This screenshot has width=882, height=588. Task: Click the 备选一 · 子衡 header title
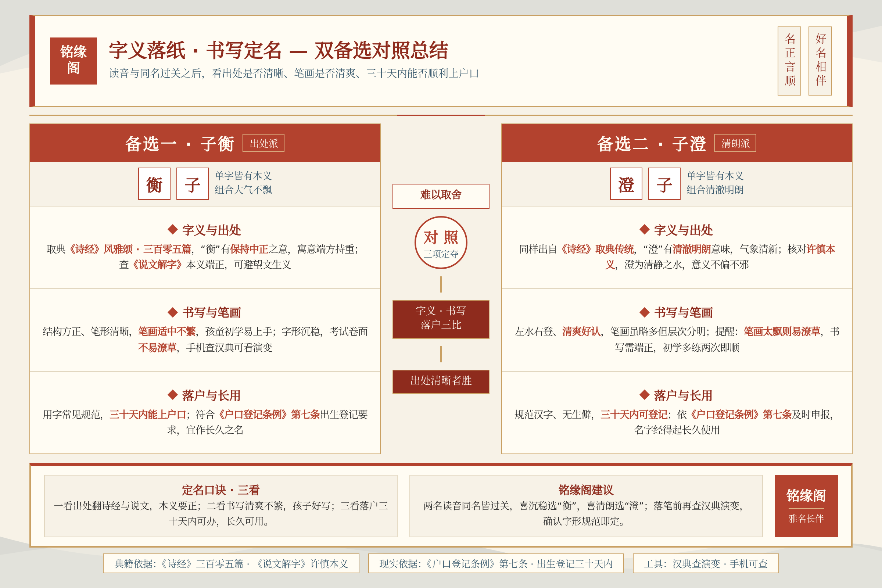click(x=180, y=144)
